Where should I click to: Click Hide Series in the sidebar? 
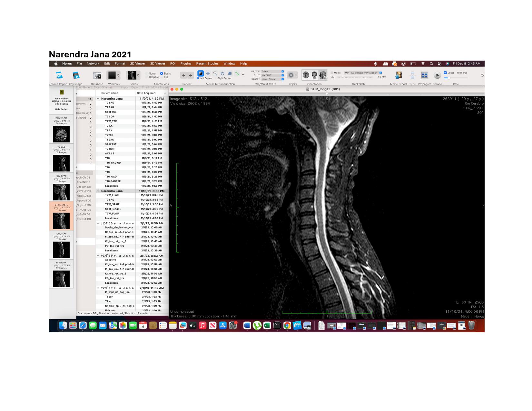(x=61, y=109)
